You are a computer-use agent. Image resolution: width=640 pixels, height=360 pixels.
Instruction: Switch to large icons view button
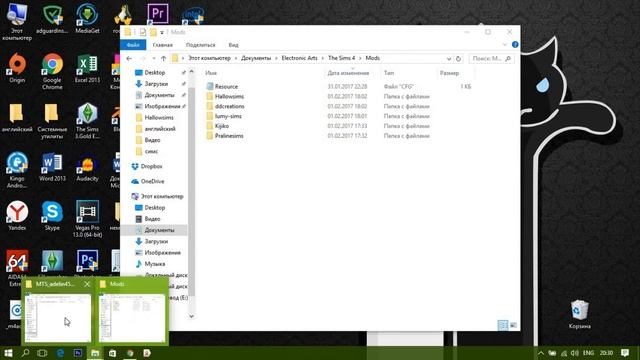click(513, 325)
